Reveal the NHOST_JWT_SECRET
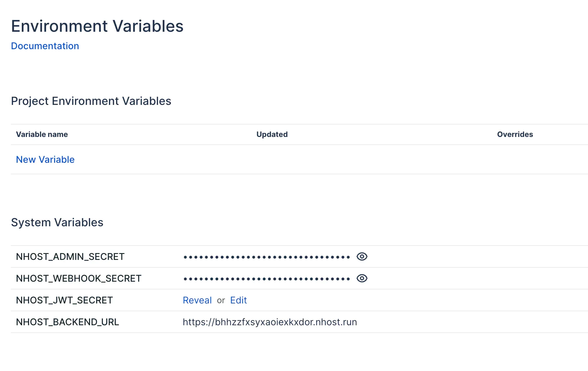The width and height of the screenshot is (588, 371). [197, 300]
